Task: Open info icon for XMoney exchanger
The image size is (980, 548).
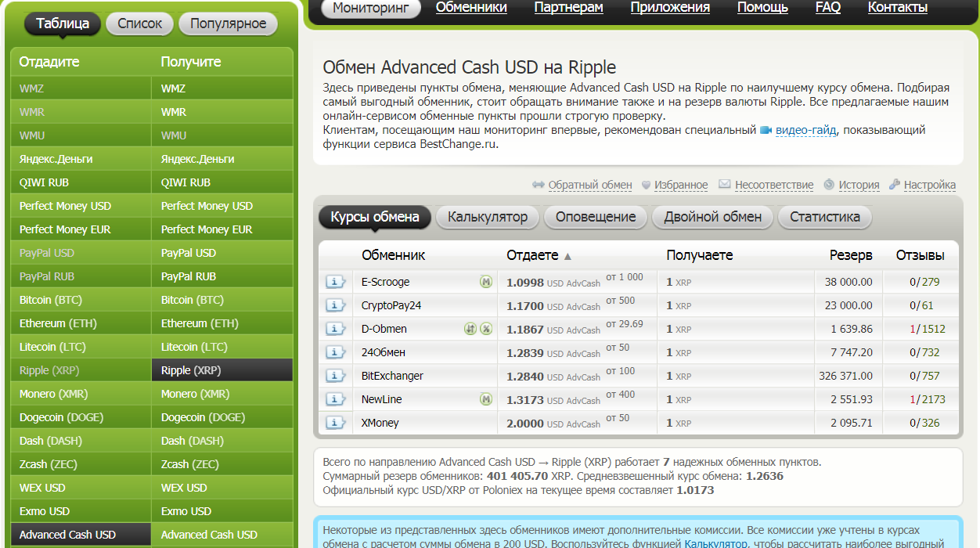Action: [x=336, y=423]
